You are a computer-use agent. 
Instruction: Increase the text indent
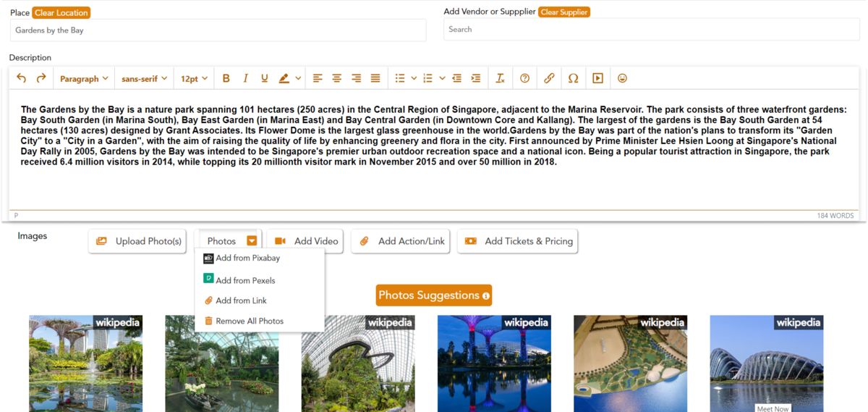point(475,78)
